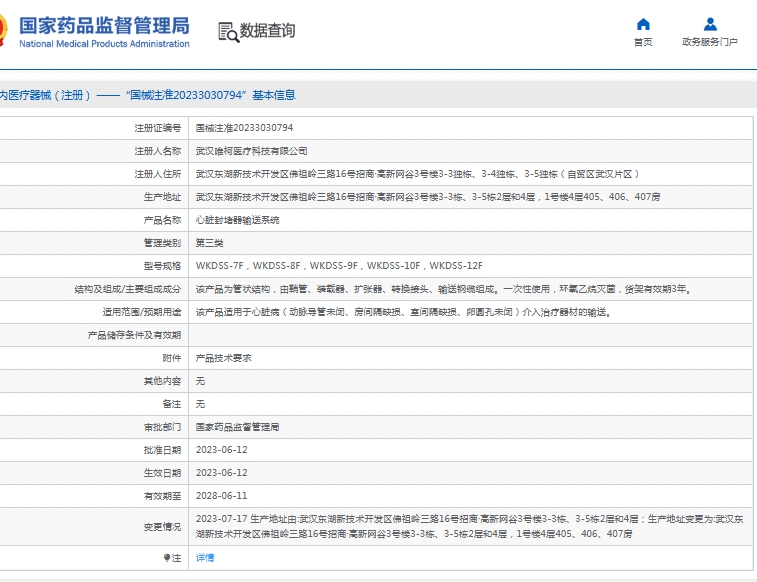
Task: Click the 有效期至 label
Action: (162, 496)
